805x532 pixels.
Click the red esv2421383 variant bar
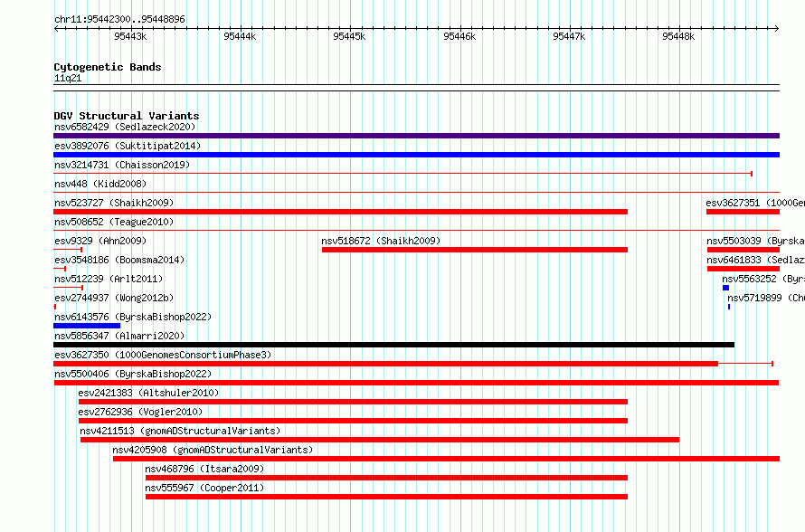[x=354, y=402]
